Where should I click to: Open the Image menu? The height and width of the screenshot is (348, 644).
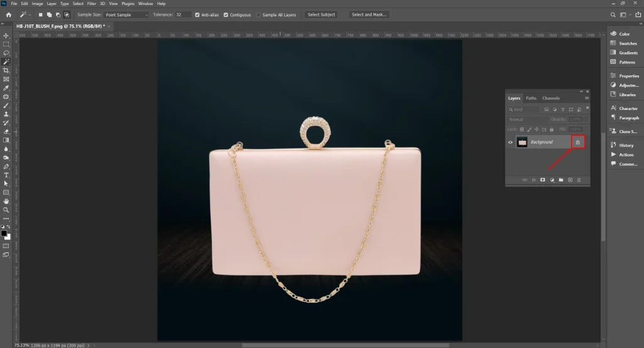point(37,4)
